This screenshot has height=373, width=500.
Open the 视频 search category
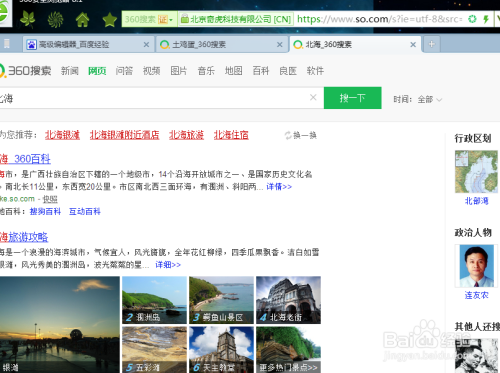coord(152,71)
